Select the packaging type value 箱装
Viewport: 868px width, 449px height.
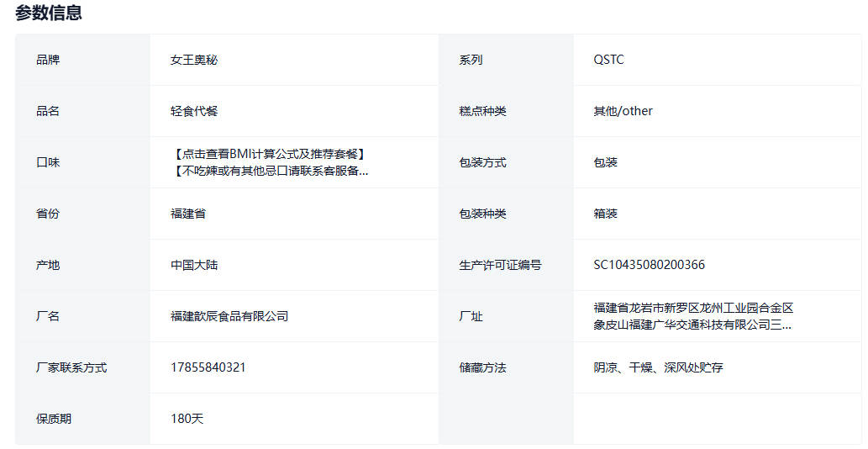(x=605, y=214)
